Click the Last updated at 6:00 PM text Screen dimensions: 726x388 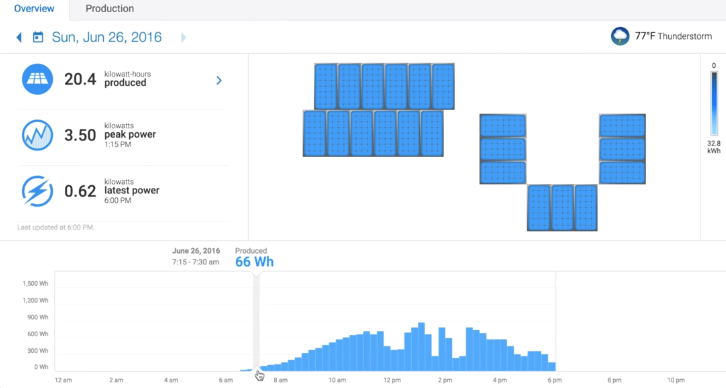[56, 227]
